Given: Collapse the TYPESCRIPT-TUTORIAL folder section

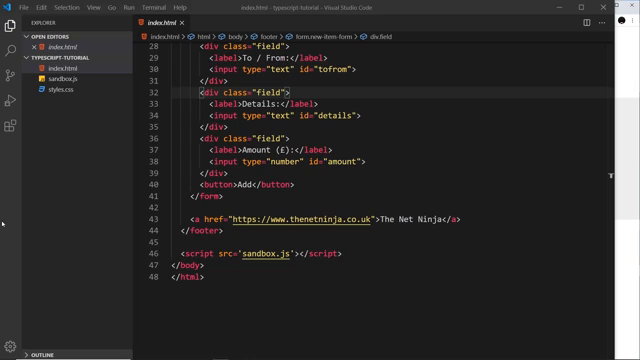Looking at the screenshot, I should [x=27, y=58].
